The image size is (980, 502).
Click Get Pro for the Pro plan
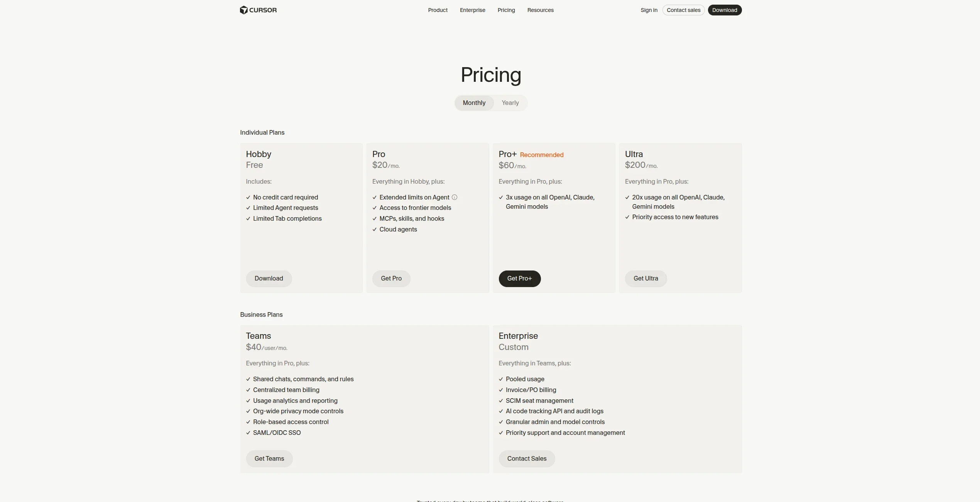click(391, 278)
